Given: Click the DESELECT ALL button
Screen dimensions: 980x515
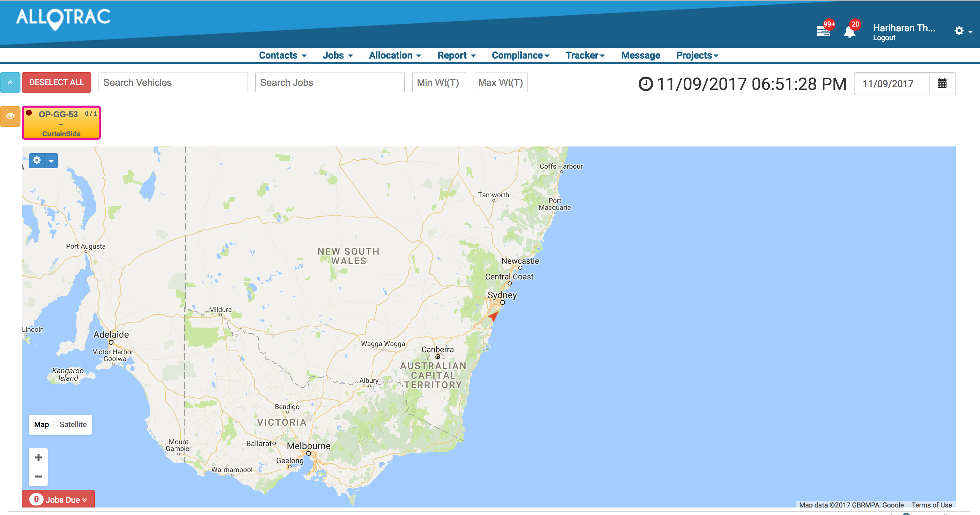Looking at the screenshot, I should pos(57,82).
